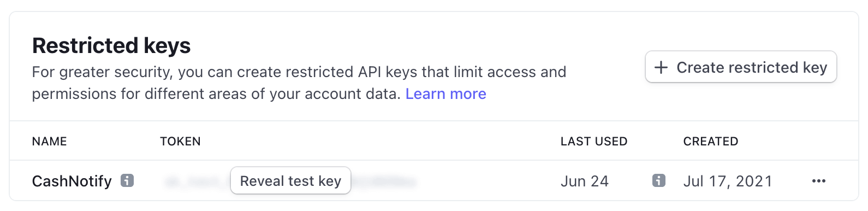Click blurred token text right of Reveal button
This screenshot has width=868, height=211.
(x=384, y=181)
